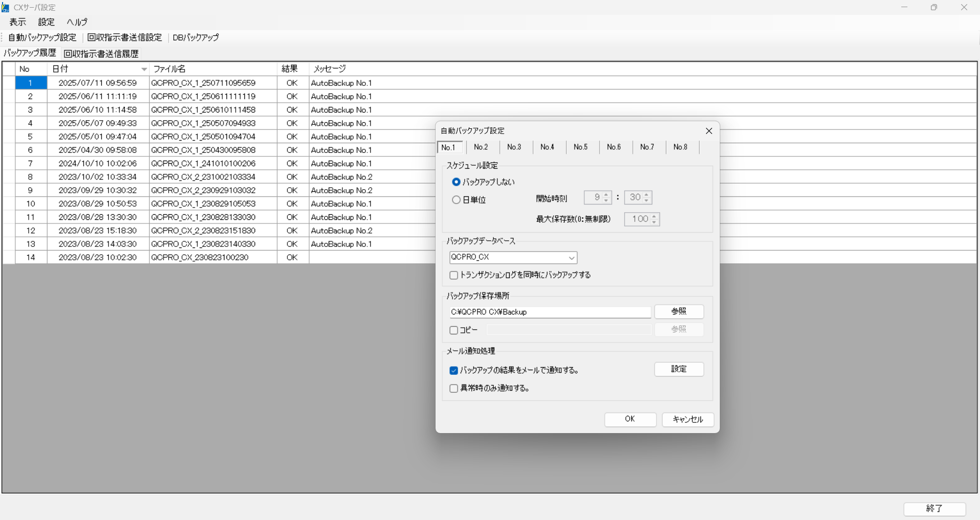The width and height of the screenshot is (980, 520).
Task: Select the No.8 tab in dialog
Action: 680,147
